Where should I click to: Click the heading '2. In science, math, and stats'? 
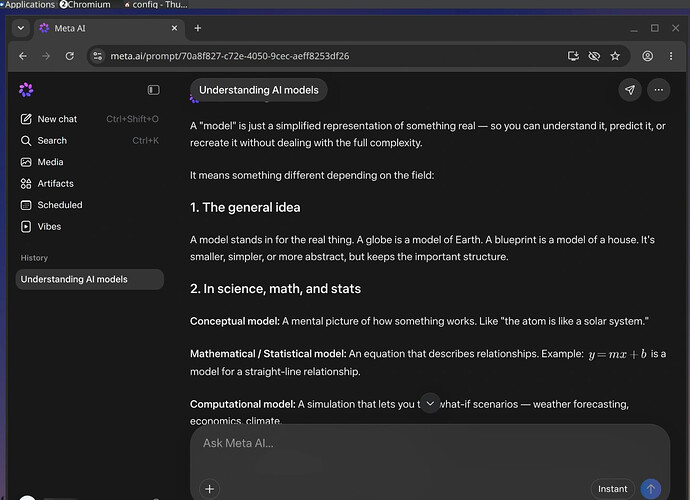pyautogui.click(x=275, y=289)
